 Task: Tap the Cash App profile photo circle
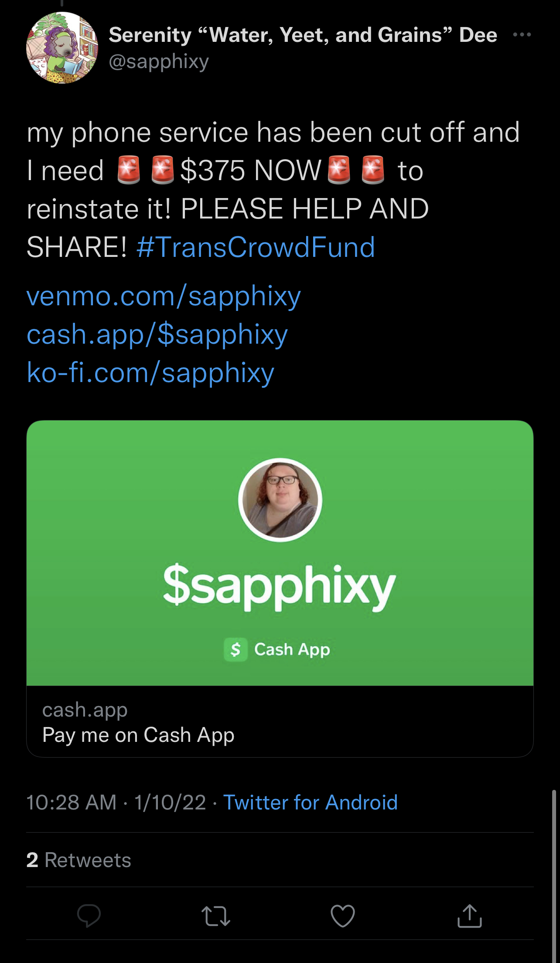pyautogui.click(x=280, y=500)
